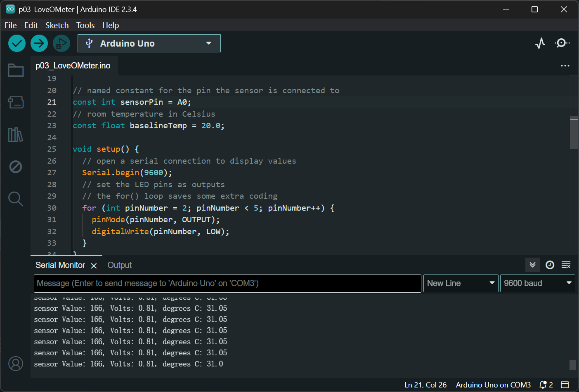Open the Sketchbook folder in sidebar

tap(16, 70)
